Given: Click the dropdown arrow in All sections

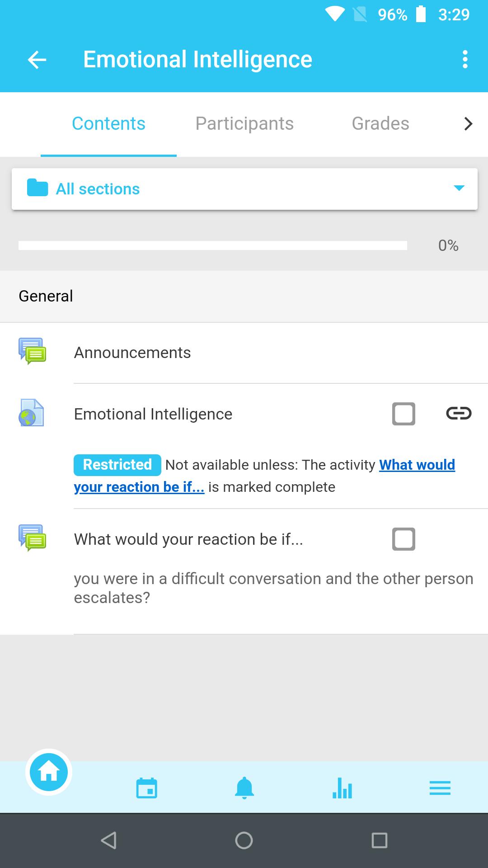Looking at the screenshot, I should click(x=459, y=188).
